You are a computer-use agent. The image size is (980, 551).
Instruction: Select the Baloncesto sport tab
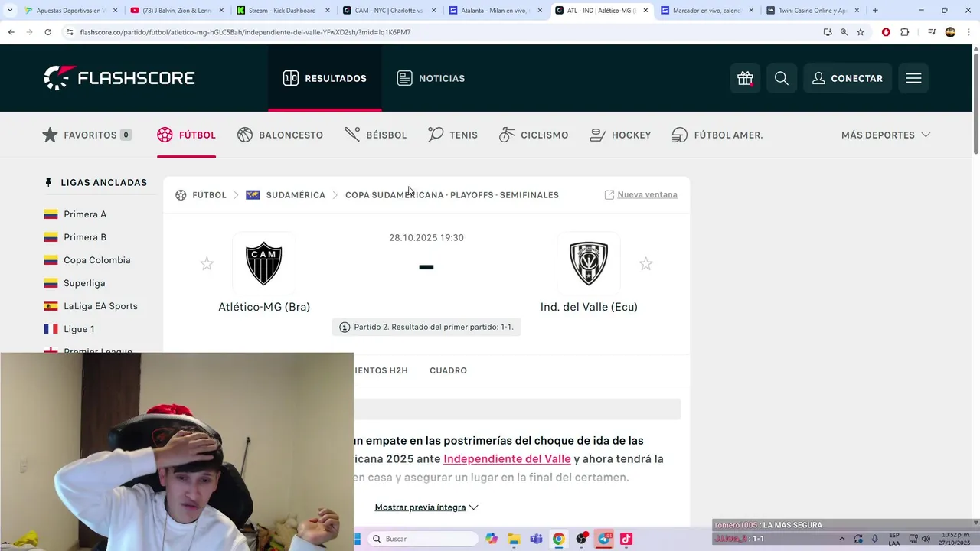coord(280,135)
